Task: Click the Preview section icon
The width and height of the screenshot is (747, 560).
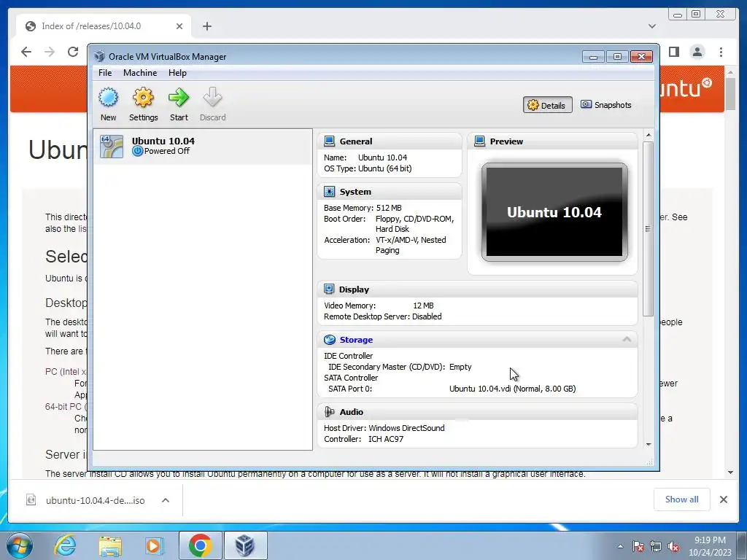Action: pos(480,141)
